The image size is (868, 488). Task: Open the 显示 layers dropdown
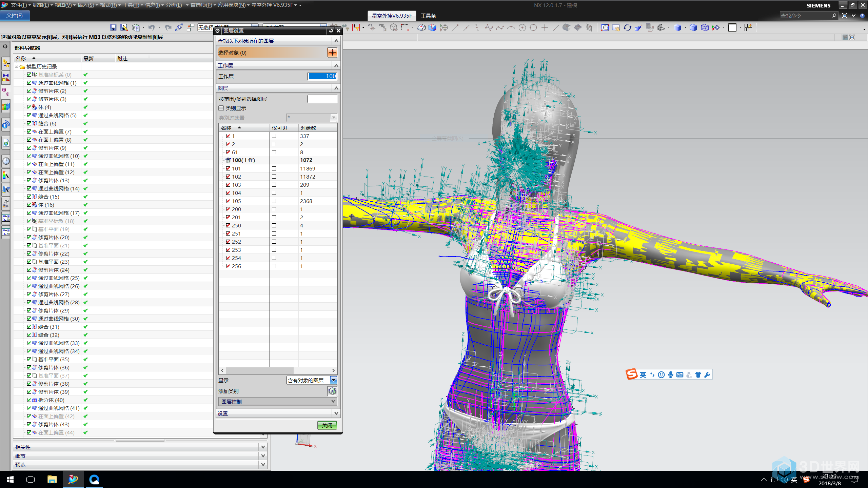coord(333,380)
